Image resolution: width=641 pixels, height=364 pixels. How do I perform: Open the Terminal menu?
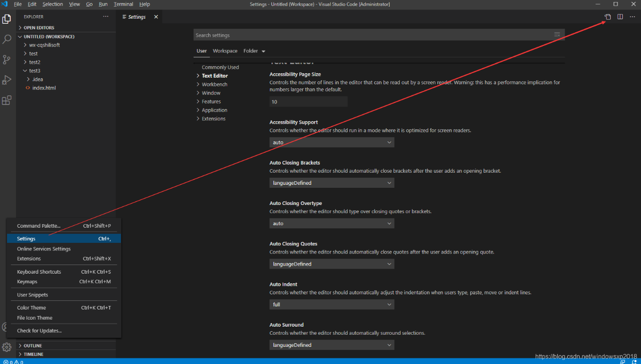123,4
